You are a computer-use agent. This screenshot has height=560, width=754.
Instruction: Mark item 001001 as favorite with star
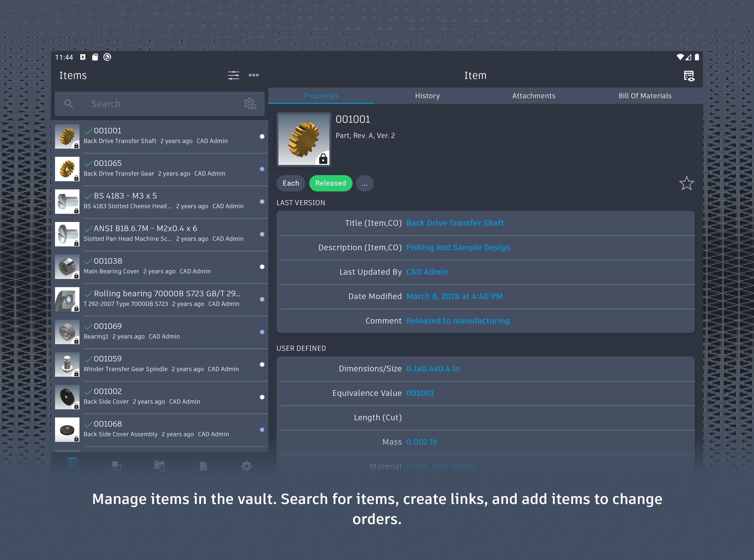[686, 183]
